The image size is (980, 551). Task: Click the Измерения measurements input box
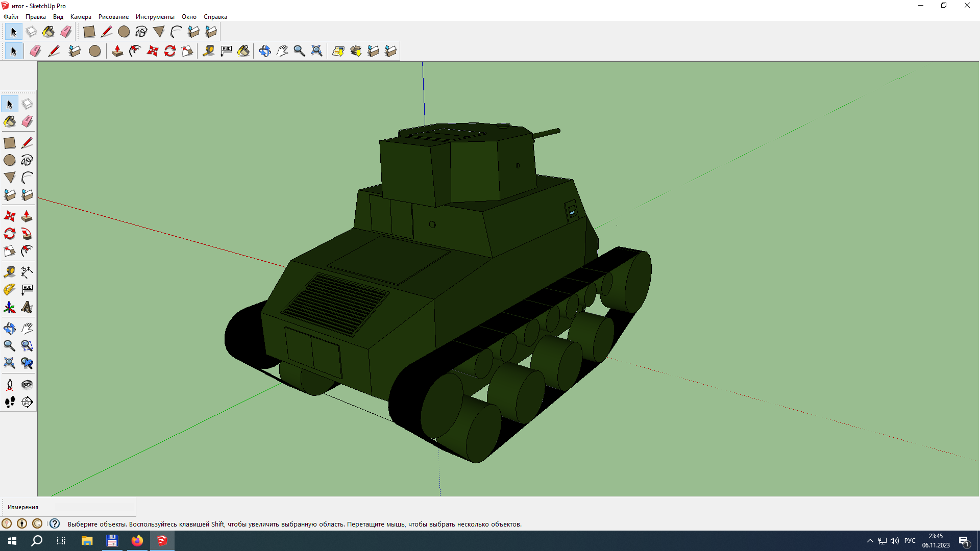pyautogui.click(x=94, y=507)
